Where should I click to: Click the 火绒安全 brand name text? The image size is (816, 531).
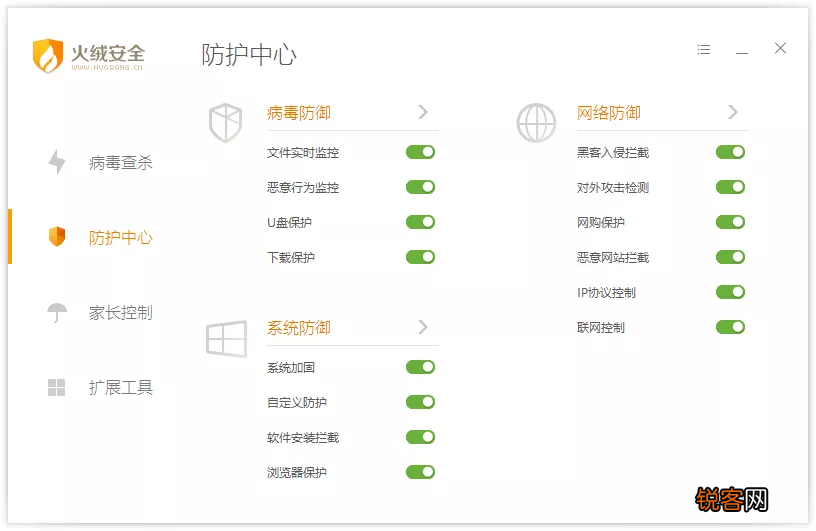(x=108, y=53)
